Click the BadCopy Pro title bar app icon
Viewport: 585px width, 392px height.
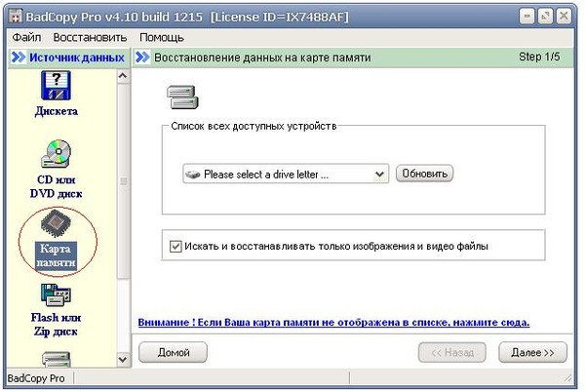point(16,17)
